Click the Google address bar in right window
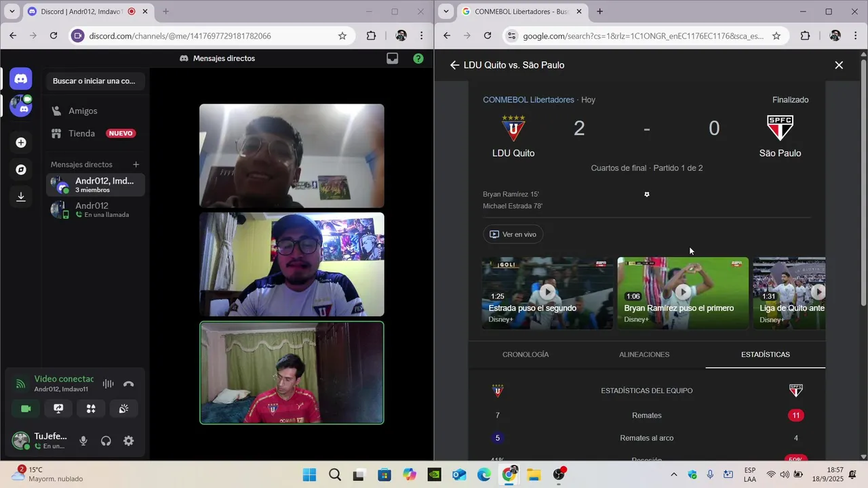Viewport: 868px width, 488px height. point(643,36)
